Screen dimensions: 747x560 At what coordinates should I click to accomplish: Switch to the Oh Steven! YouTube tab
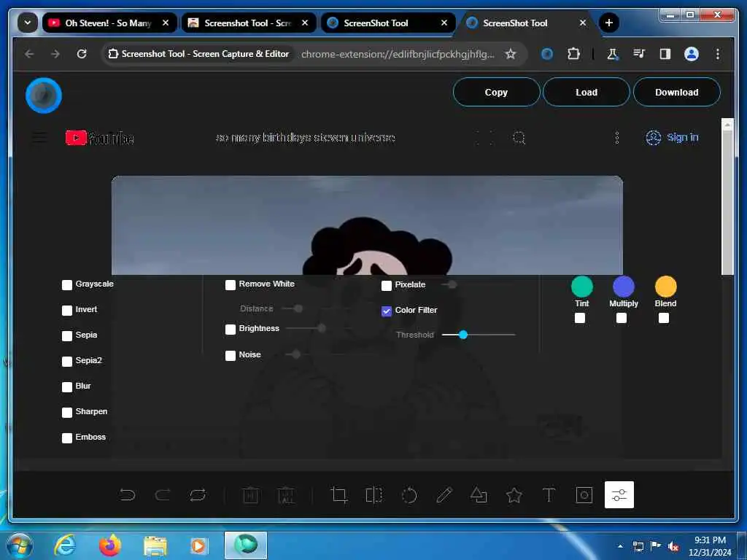(108, 23)
